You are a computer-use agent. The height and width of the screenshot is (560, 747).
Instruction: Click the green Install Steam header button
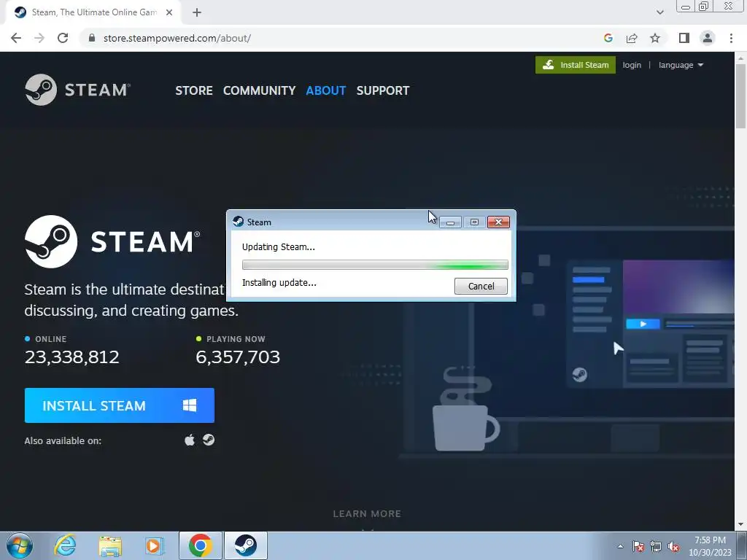tap(576, 65)
